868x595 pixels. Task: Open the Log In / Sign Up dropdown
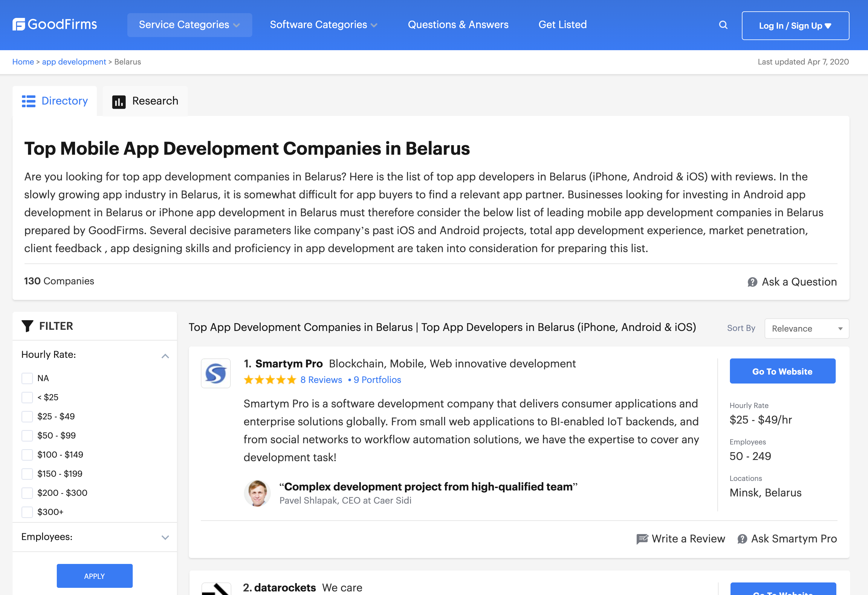(795, 26)
